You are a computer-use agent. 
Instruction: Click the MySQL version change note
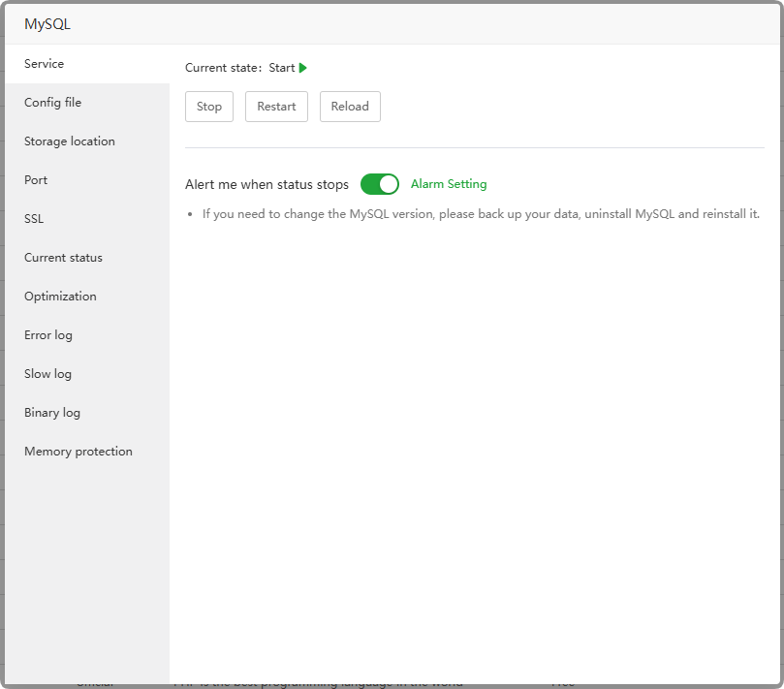click(x=481, y=214)
